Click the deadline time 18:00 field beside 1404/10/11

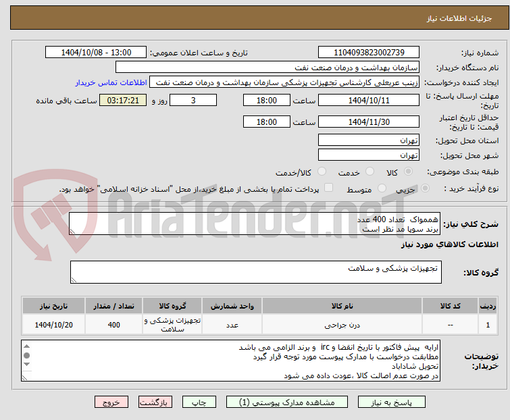coord(267,101)
